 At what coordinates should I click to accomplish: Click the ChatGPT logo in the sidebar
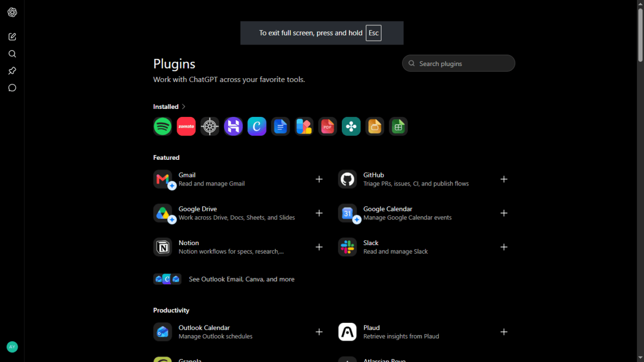12,12
